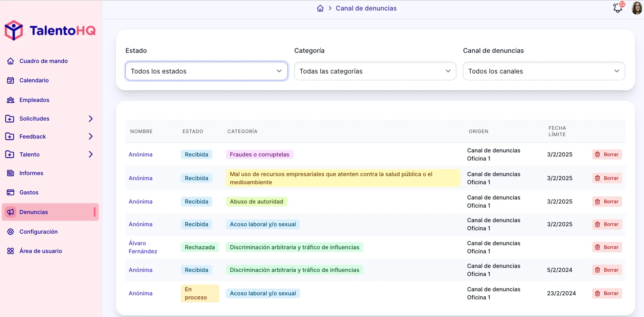Expand the Feedback submenu chevron
The image size is (644, 317).
(90, 136)
